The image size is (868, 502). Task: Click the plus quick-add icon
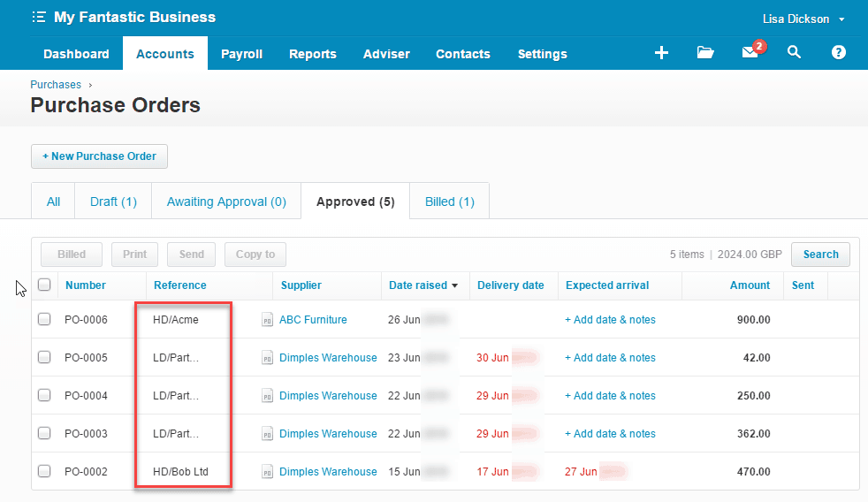(661, 52)
